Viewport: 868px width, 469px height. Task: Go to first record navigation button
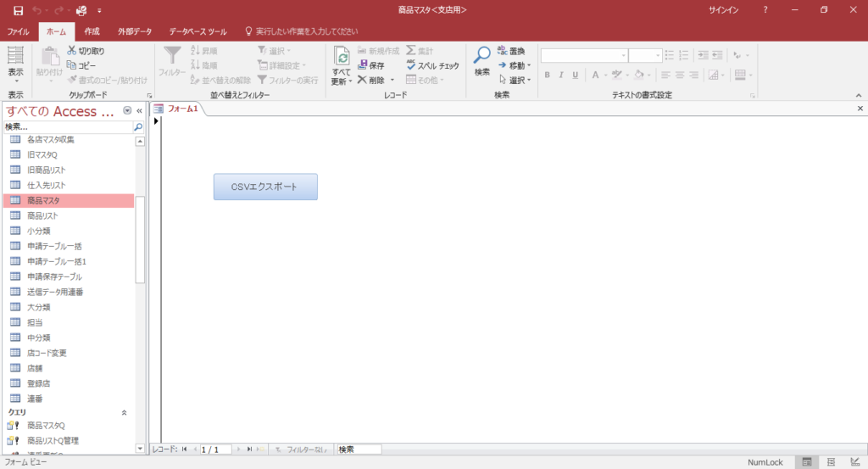[x=185, y=449]
